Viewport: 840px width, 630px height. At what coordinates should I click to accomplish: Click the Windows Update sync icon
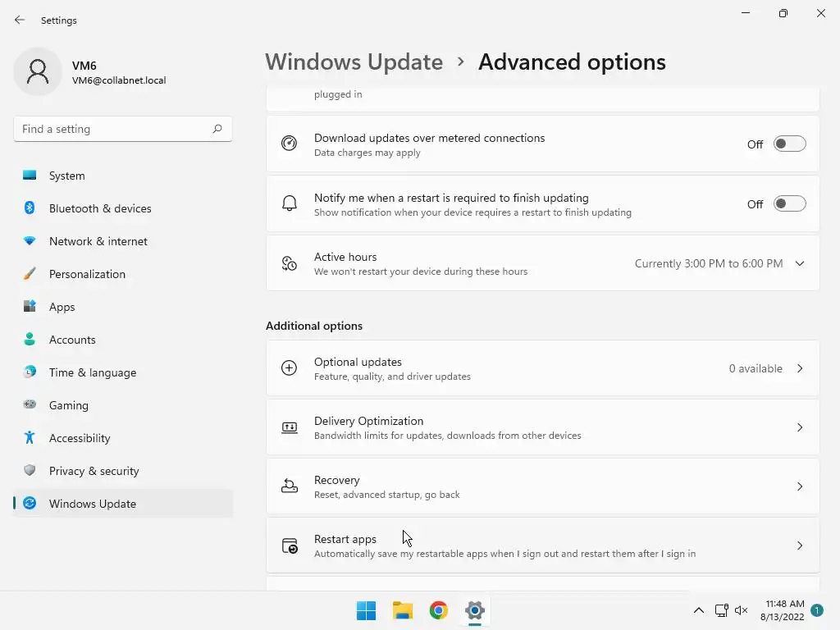click(30, 503)
